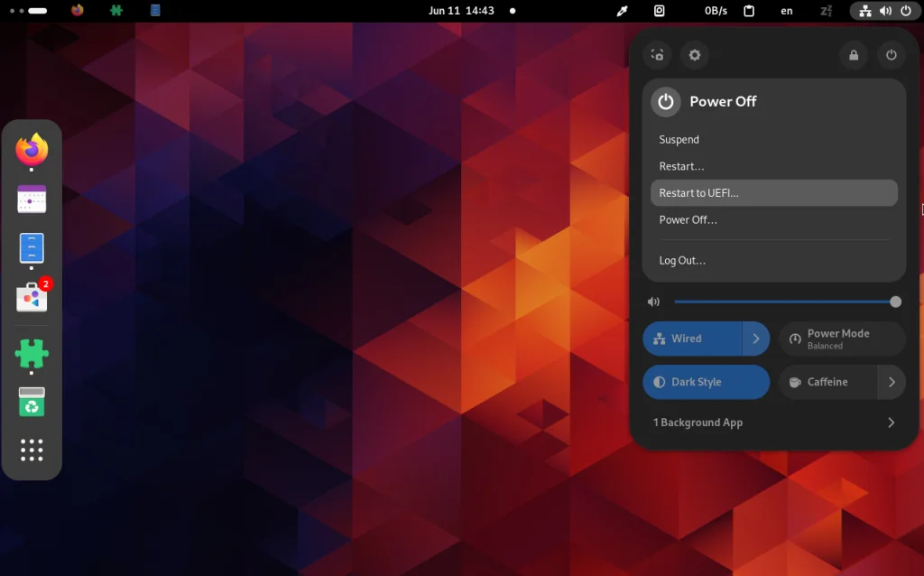This screenshot has width=924, height=576.
Task: Click the volume icon in system tray
Action: (885, 11)
